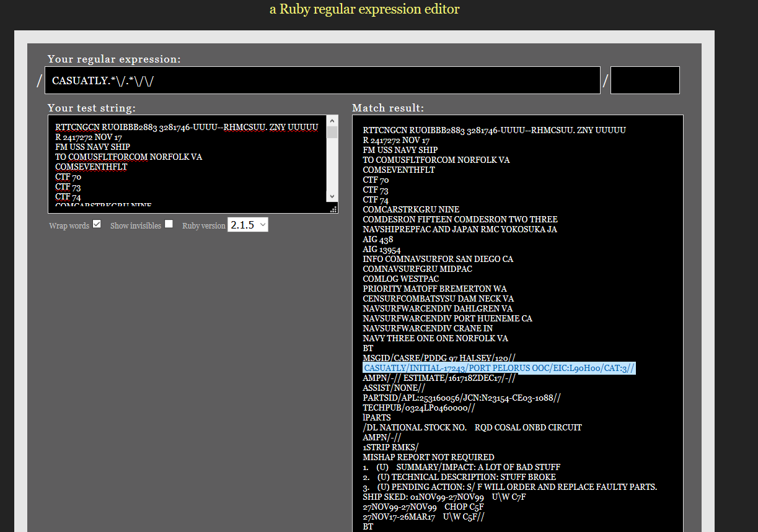Click 'PRIORITY MATOFF BREMERTON WA' line
758x532 pixels.
[x=434, y=289]
